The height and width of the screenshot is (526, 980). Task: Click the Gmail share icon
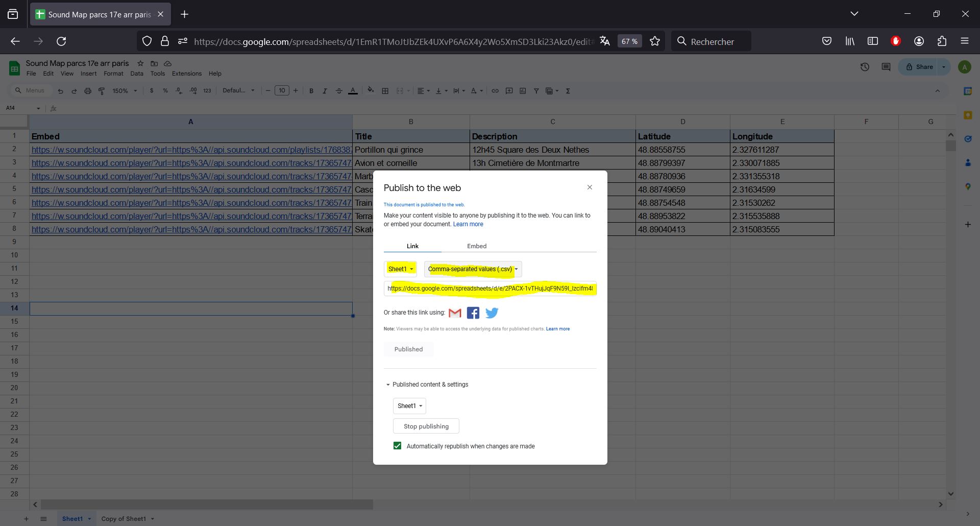point(455,313)
